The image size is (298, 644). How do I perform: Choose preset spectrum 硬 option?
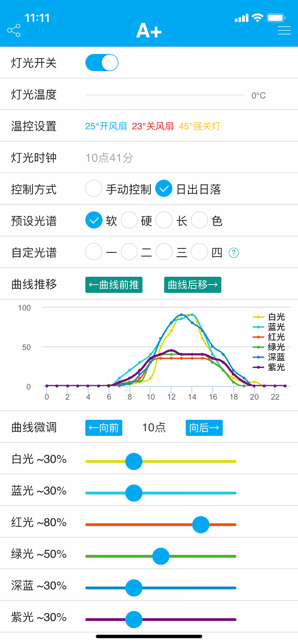pos(129,220)
